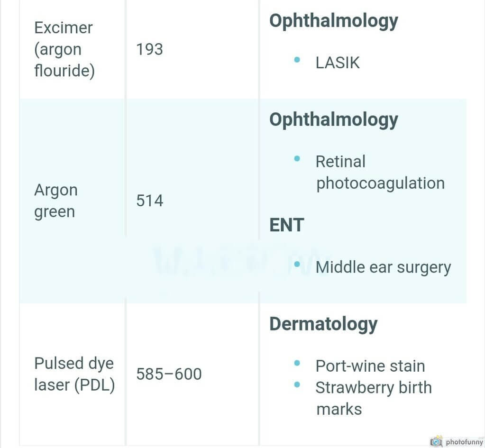Click the bullet dot beside Port-wine stain
Viewport: 485px width, 448px height.
click(x=297, y=363)
